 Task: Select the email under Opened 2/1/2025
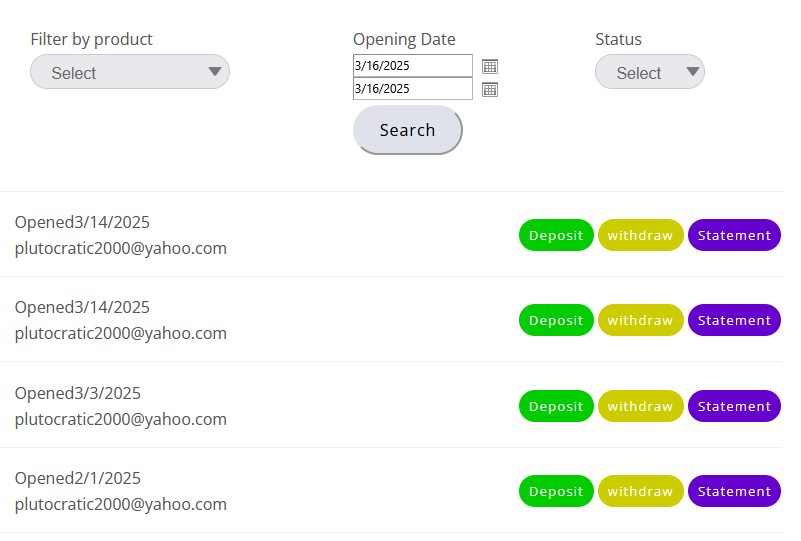[x=121, y=504]
